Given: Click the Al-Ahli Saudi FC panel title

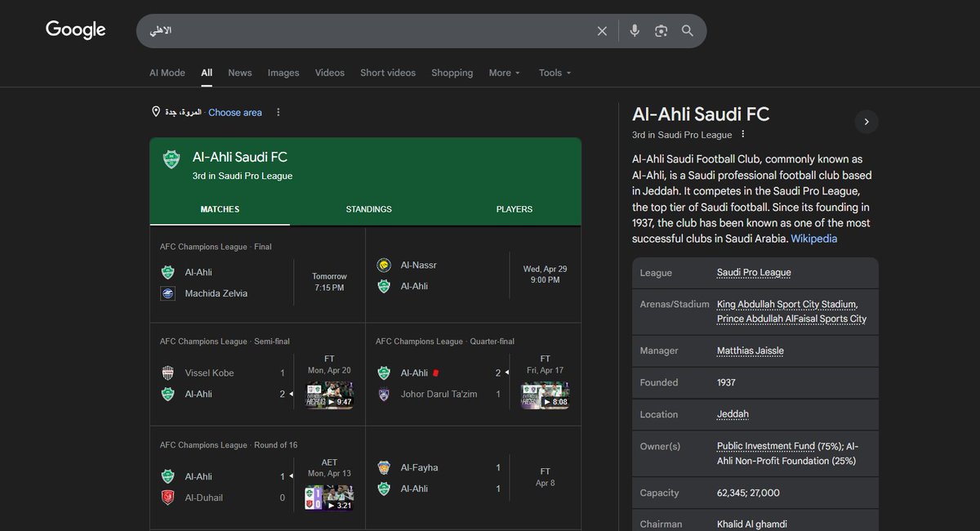Looking at the screenshot, I should [x=701, y=114].
